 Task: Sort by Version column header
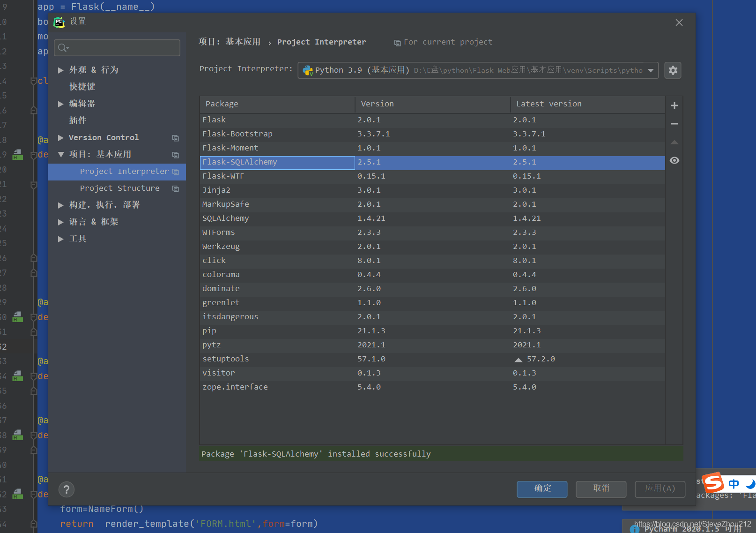pos(433,104)
